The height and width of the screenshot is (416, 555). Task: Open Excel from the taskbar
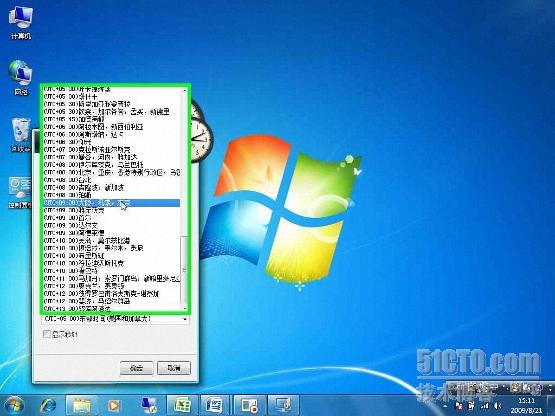tap(182, 405)
